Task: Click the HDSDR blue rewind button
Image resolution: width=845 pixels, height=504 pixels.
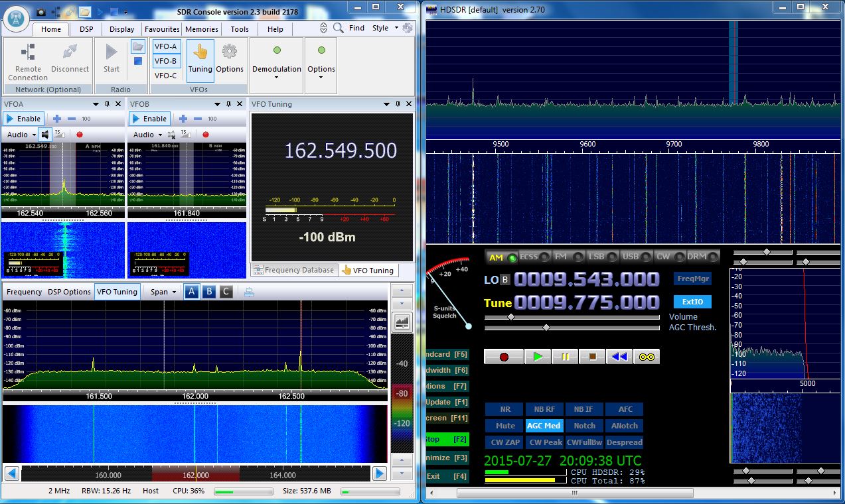Action: (x=619, y=357)
